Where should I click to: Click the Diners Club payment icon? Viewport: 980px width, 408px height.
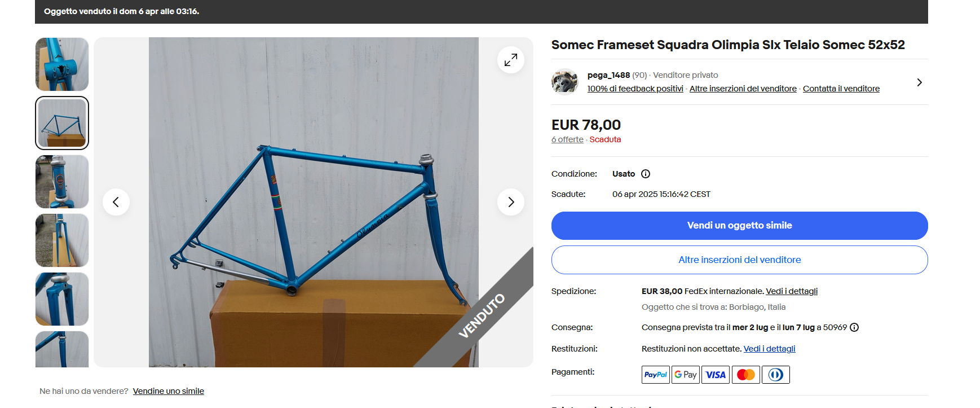tap(776, 375)
